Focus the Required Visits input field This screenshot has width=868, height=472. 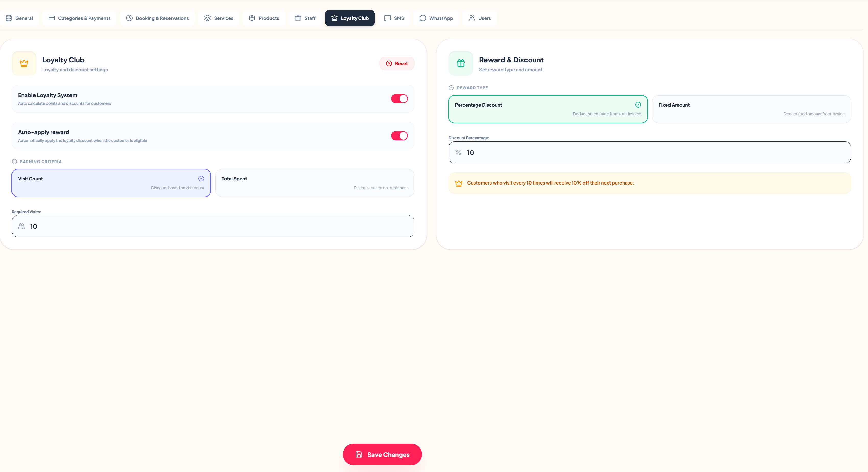pos(213,226)
